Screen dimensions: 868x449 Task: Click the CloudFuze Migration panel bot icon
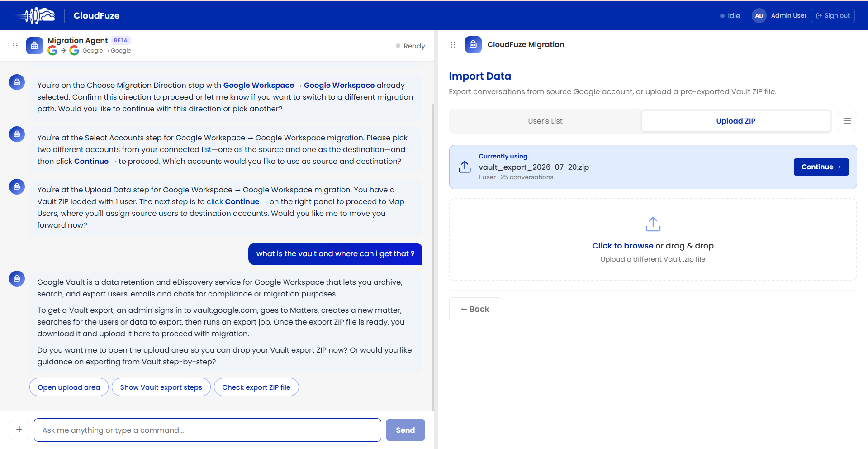(473, 44)
